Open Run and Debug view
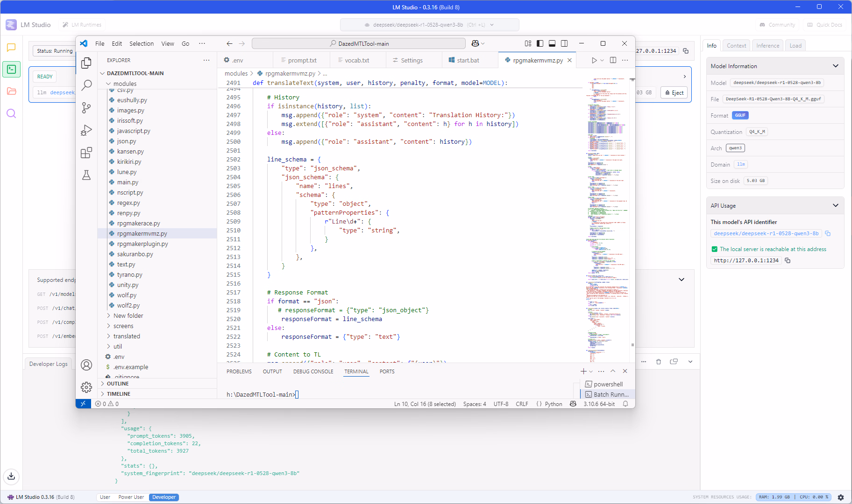Viewport: 852px width, 504px height. coord(86,130)
